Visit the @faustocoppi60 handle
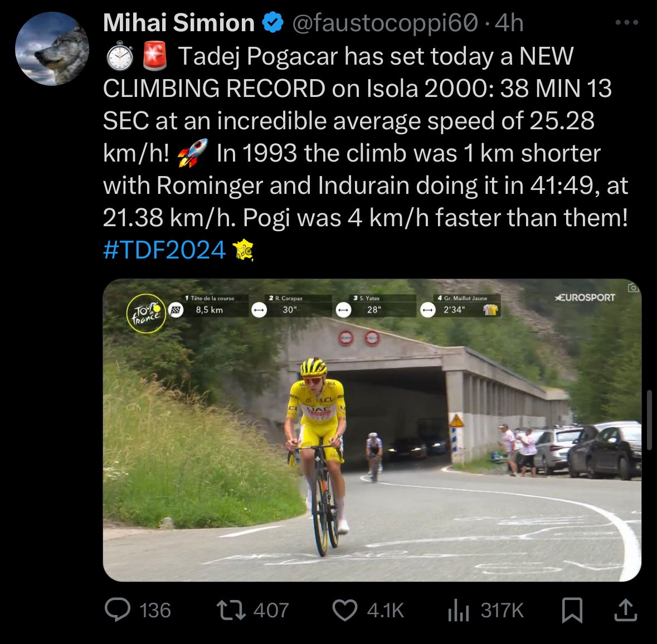This screenshot has height=644, width=657. 385,23
